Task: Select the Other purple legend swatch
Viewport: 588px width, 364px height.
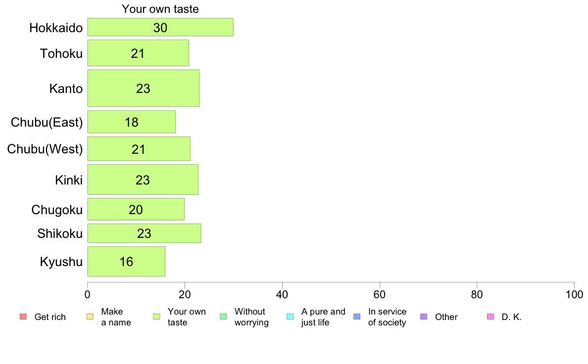Action: [424, 317]
